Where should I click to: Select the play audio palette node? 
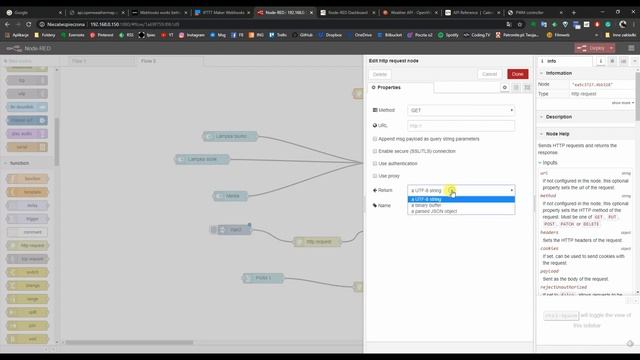point(27,134)
